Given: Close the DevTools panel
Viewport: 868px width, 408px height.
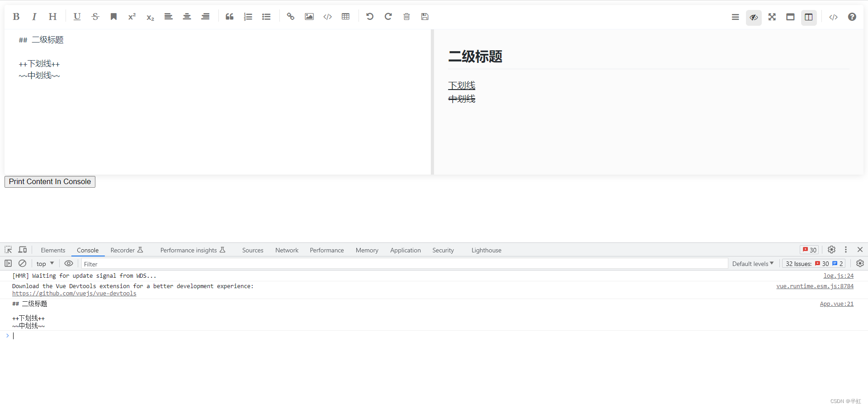Looking at the screenshot, I should 860,250.
